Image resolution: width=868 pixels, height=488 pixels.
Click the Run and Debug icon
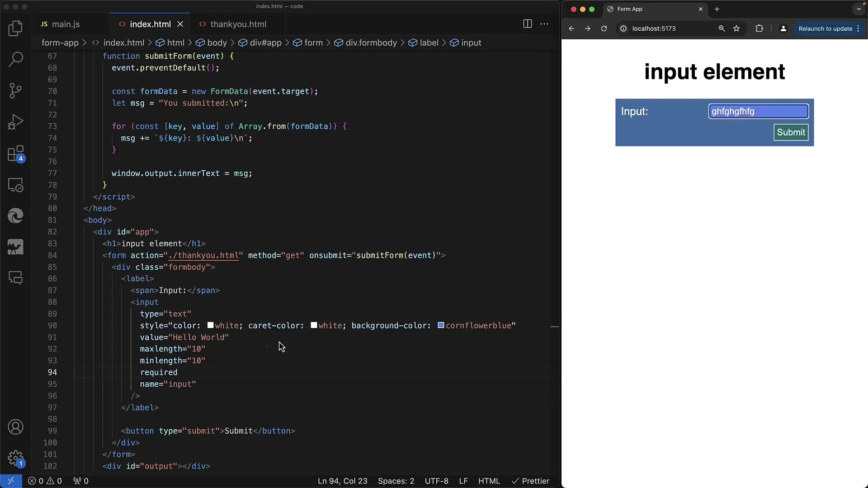tap(15, 121)
